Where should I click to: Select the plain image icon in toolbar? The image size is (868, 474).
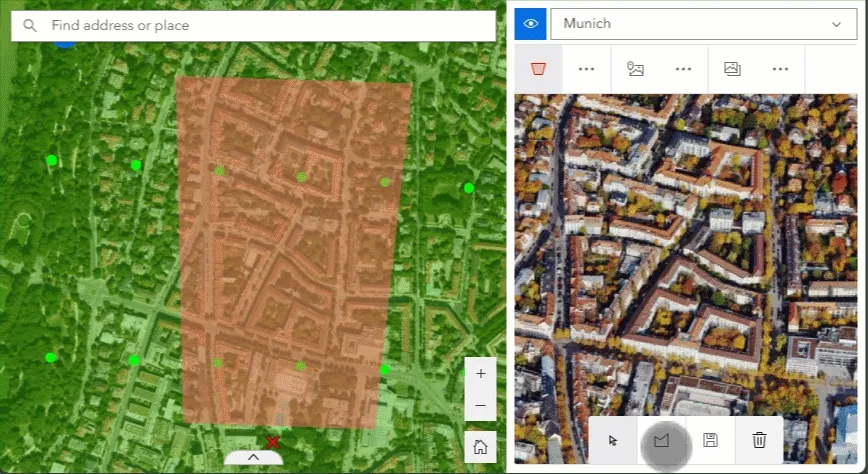732,69
